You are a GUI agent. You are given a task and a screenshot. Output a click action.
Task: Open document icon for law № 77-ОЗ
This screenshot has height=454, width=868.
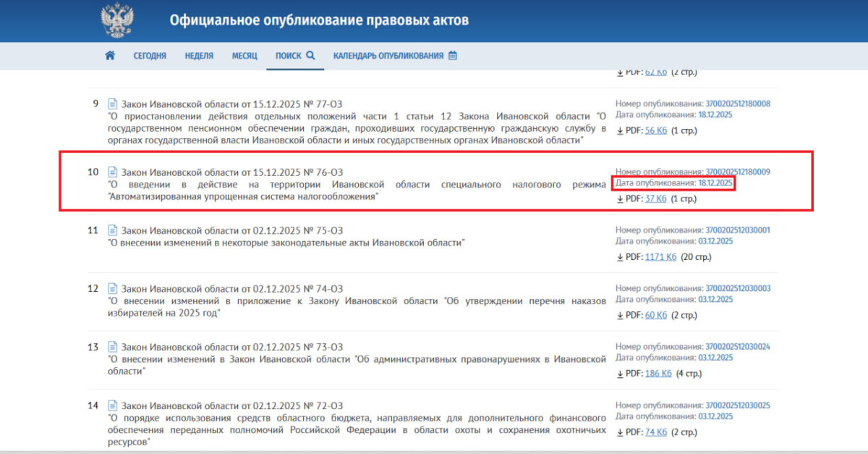112,104
